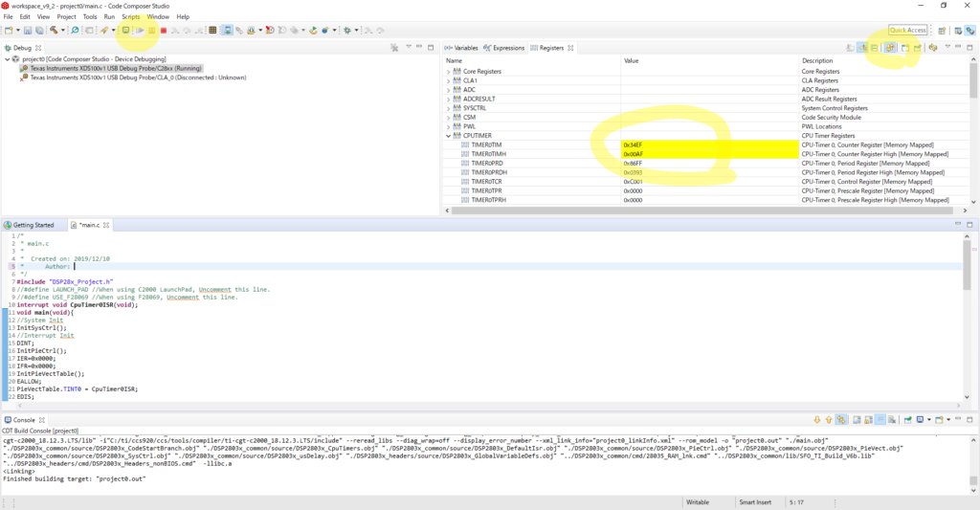Expand the Core Registers group
980x510 pixels.
click(x=448, y=72)
